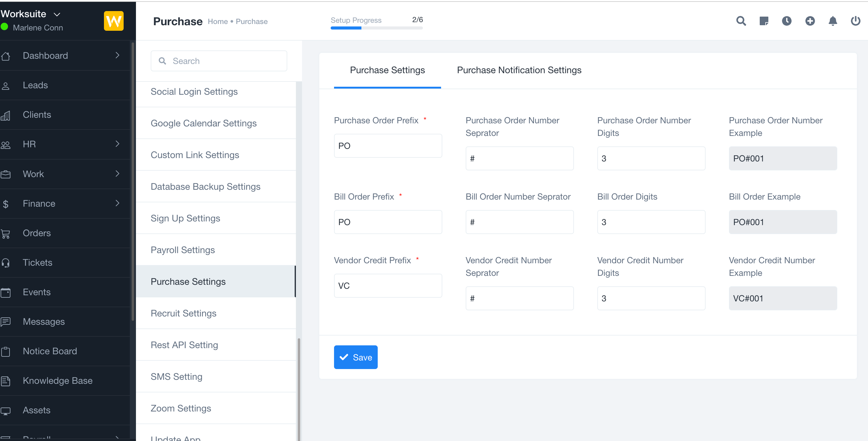Click the plus icon to add new item
The image size is (868, 441).
coord(810,21)
